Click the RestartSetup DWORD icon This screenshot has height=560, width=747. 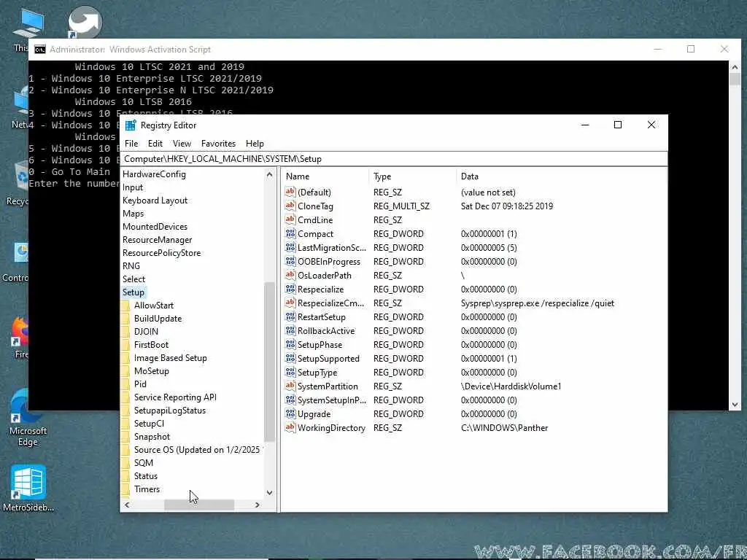(x=290, y=316)
